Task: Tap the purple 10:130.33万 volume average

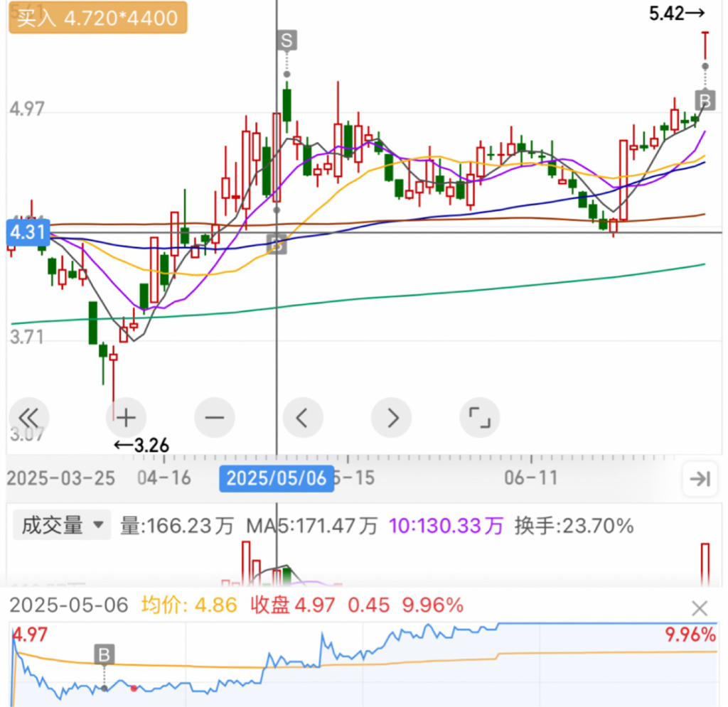Action: (446, 526)
